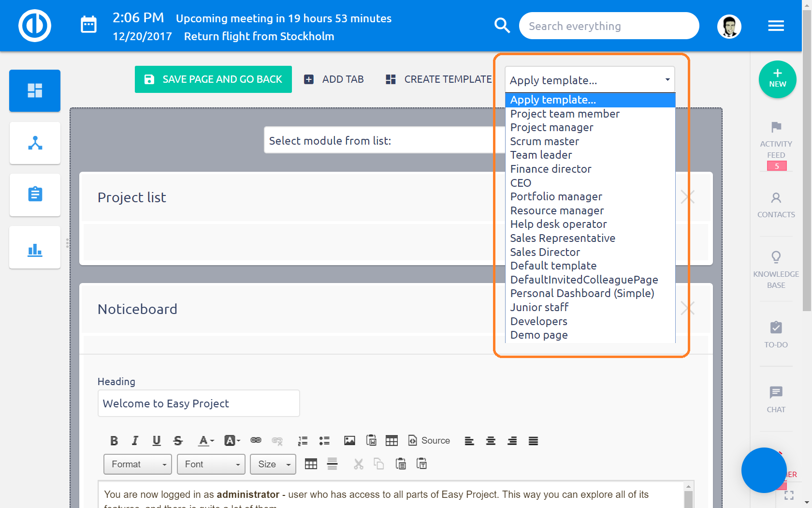Toggle Source view in editor
812x508 pixels.
point(429,441)
